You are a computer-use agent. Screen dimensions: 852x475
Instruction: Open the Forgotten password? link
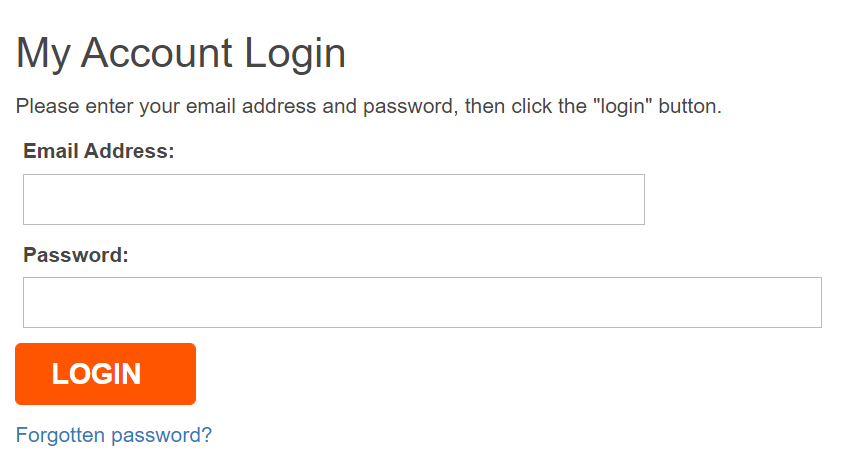pos(114,435)
